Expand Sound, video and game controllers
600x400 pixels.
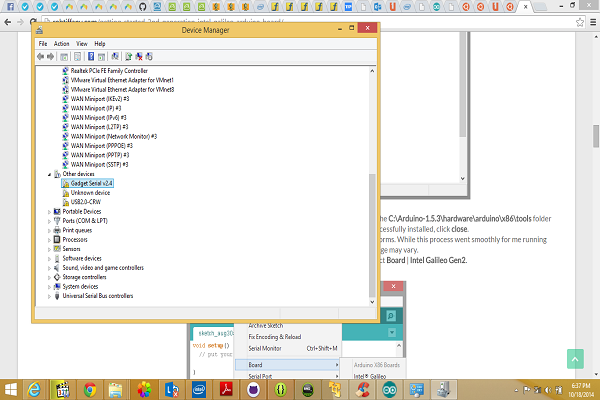coord(49,268)
